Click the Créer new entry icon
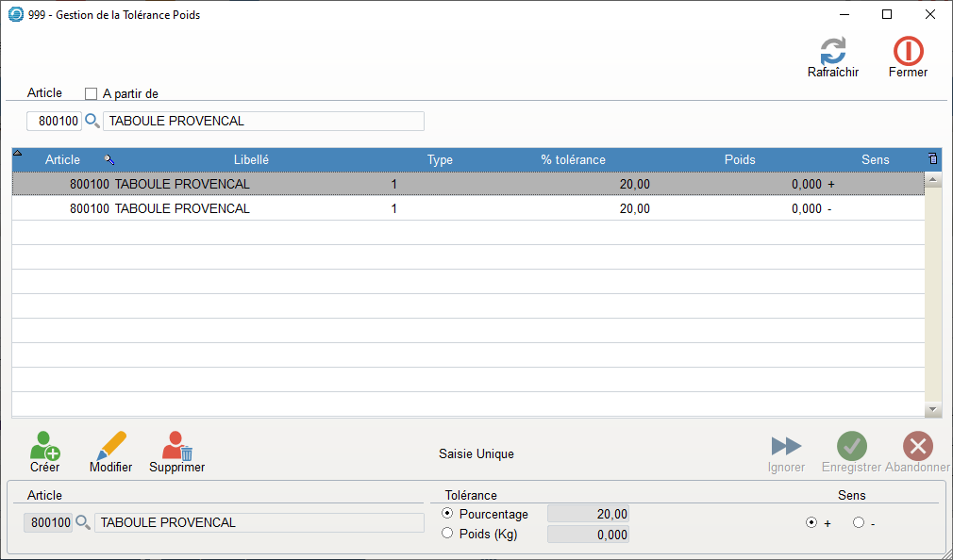This screenshot has width=953, height=560. [44, 446]
